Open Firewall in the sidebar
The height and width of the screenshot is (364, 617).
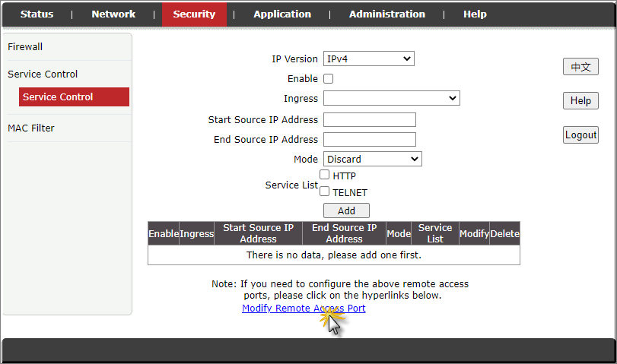pos(25,47)
